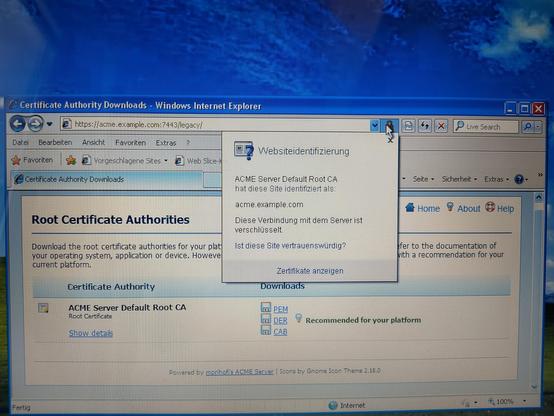Select the Certificate Authority Downloads tab
This screenshot has height=416, width=554.
106,180
